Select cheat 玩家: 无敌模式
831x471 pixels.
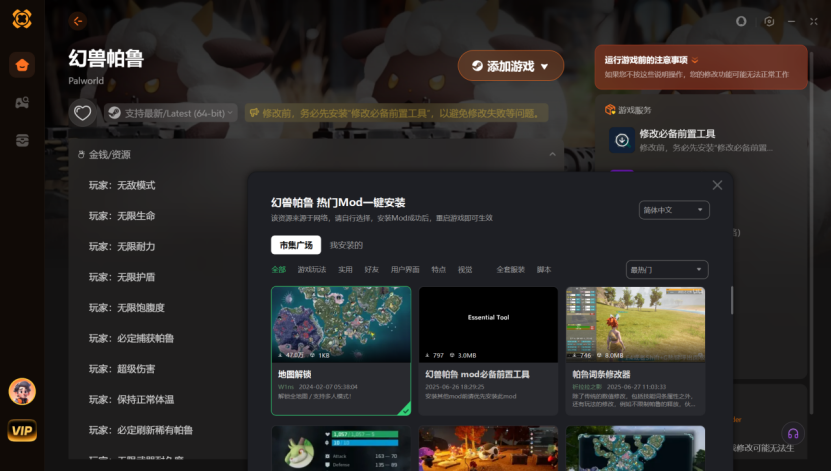(122, 185)
